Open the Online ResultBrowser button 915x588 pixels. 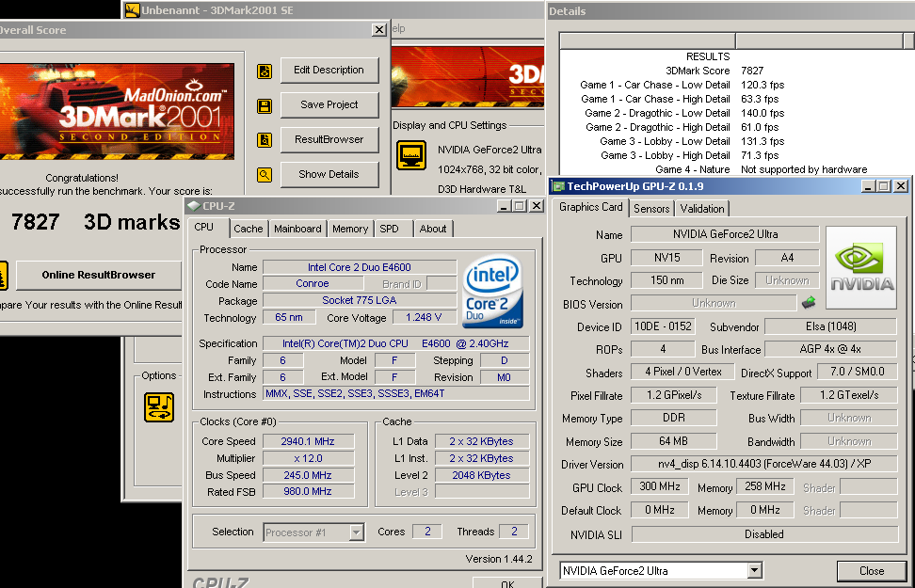point(99,275)
